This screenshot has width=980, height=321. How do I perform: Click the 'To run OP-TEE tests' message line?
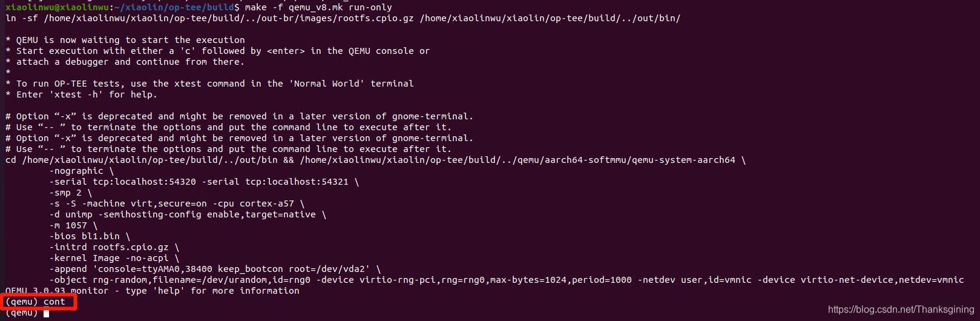tap(209, 84)
